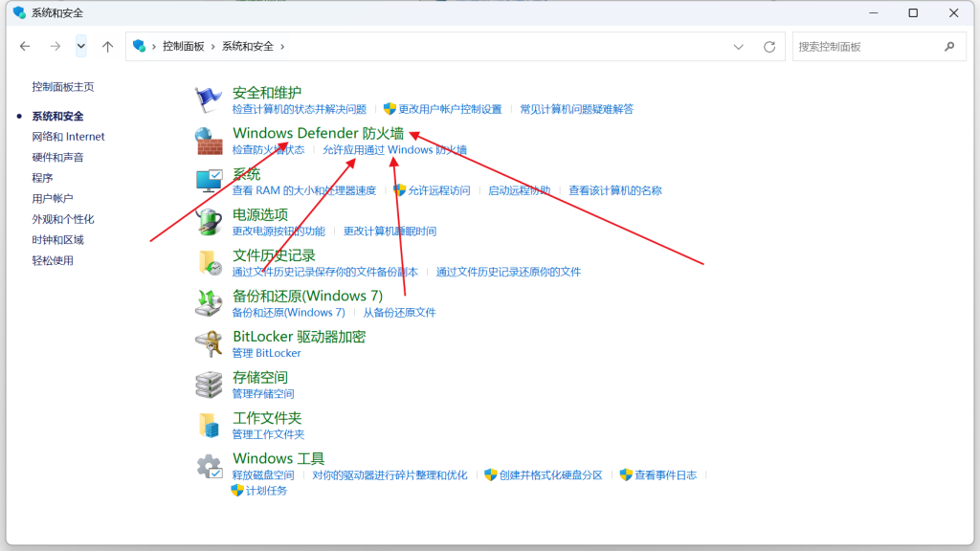The height and width of the screenshot is (551, 980).
Task: Click 管理工作文件夹 link
Action: click(x=268, y=434)
